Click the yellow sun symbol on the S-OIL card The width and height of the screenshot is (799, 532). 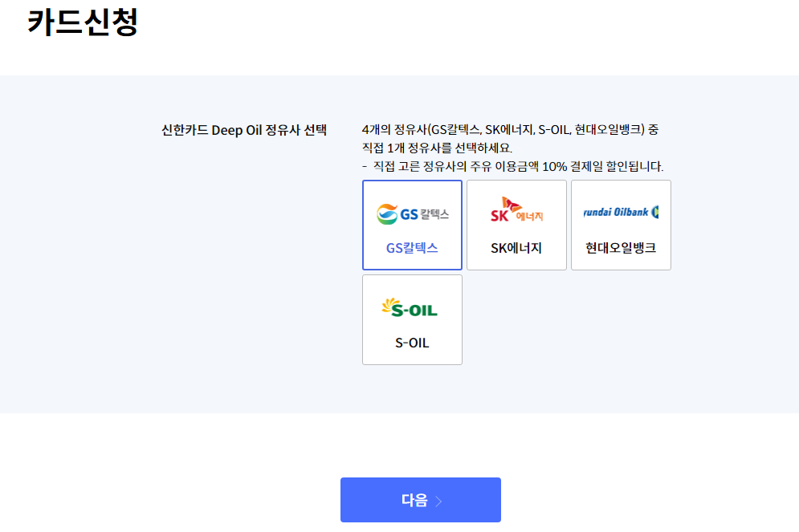point(391,306)
